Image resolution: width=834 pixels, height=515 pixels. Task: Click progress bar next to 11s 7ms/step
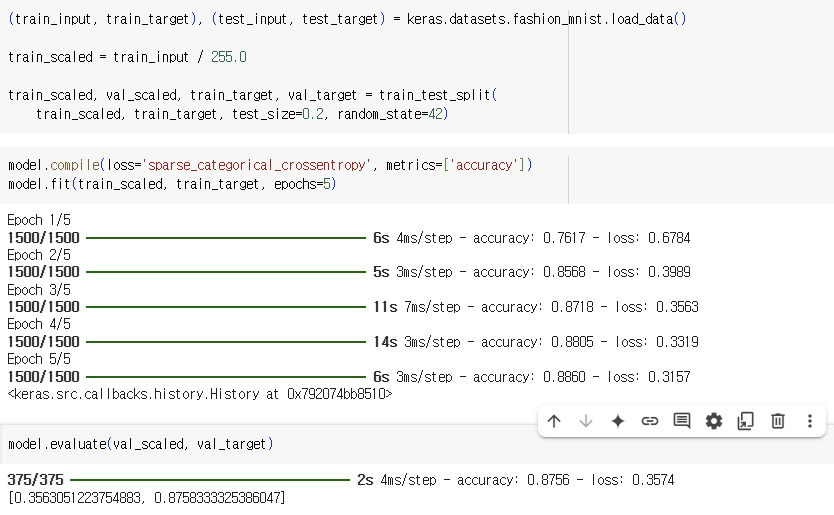coord(226,307)
